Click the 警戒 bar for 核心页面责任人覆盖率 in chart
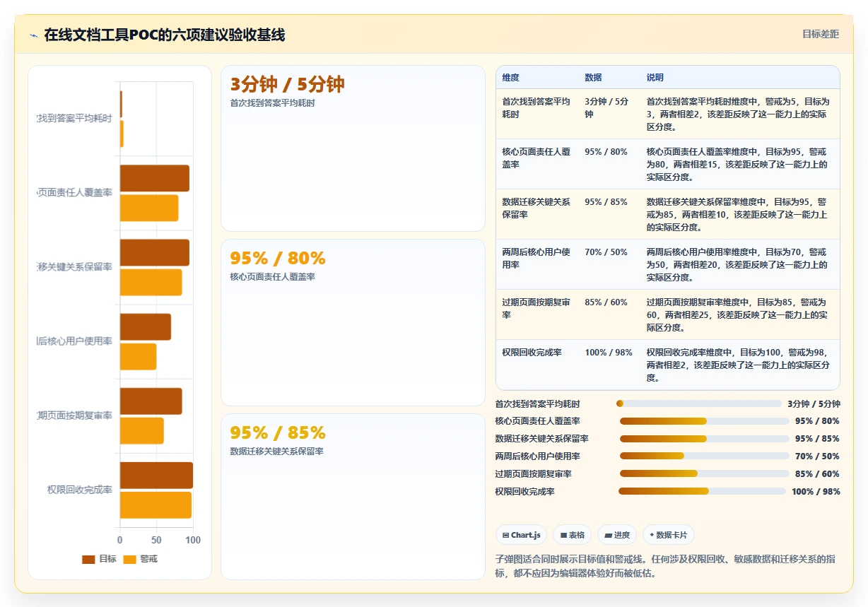Image resolution: width=868 pixels, height=607 pixels. pos(149,208)
